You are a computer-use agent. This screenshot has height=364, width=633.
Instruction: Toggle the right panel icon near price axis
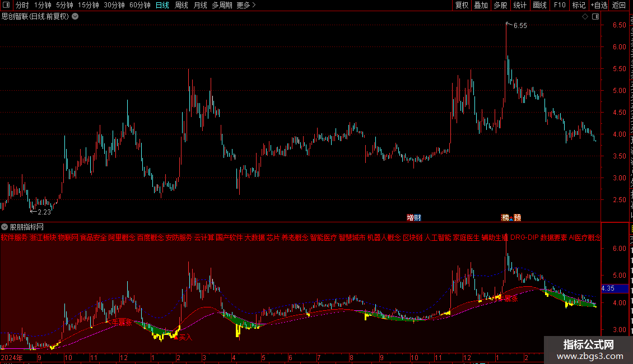point(595,17)
